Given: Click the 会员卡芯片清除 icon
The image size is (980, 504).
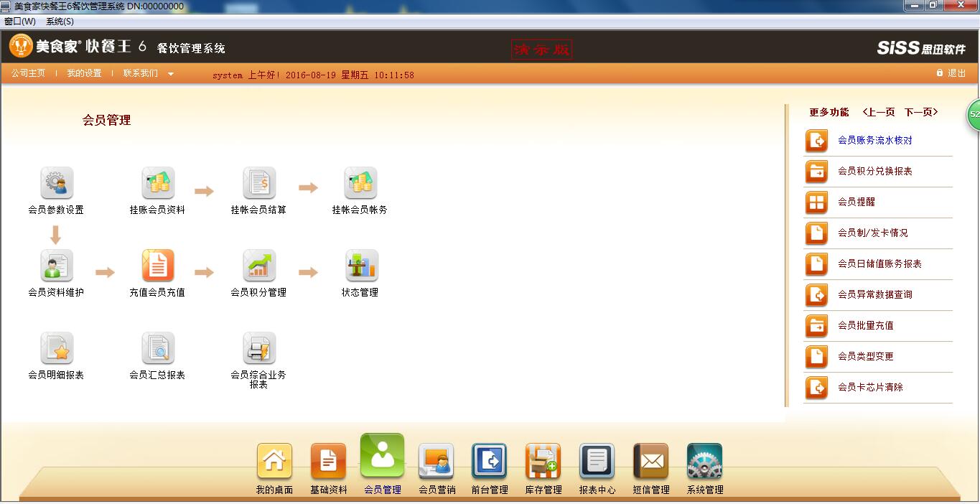Looking at the screenshot, I should (x=817, y=388).
